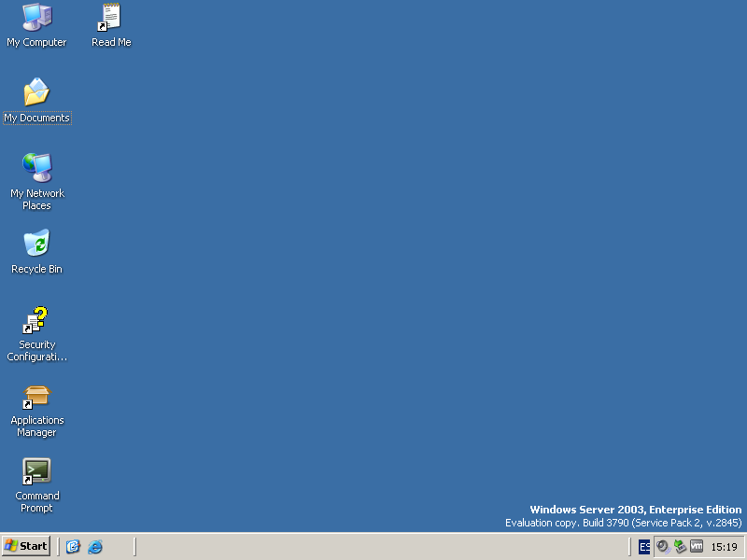
Task: Open the volume control tray icon
Action: (x=660, y=546)
